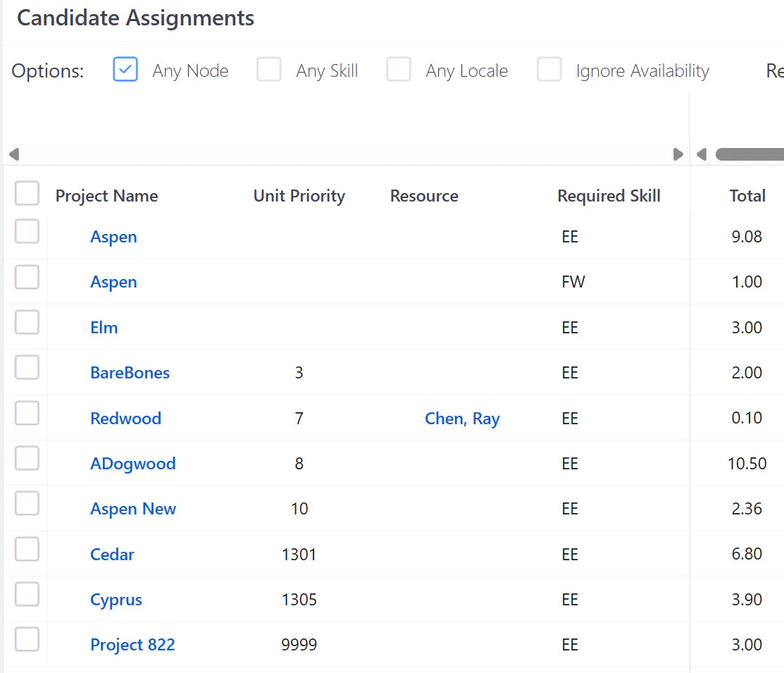Click the unit priority value 1301

[x=299, y=555]
